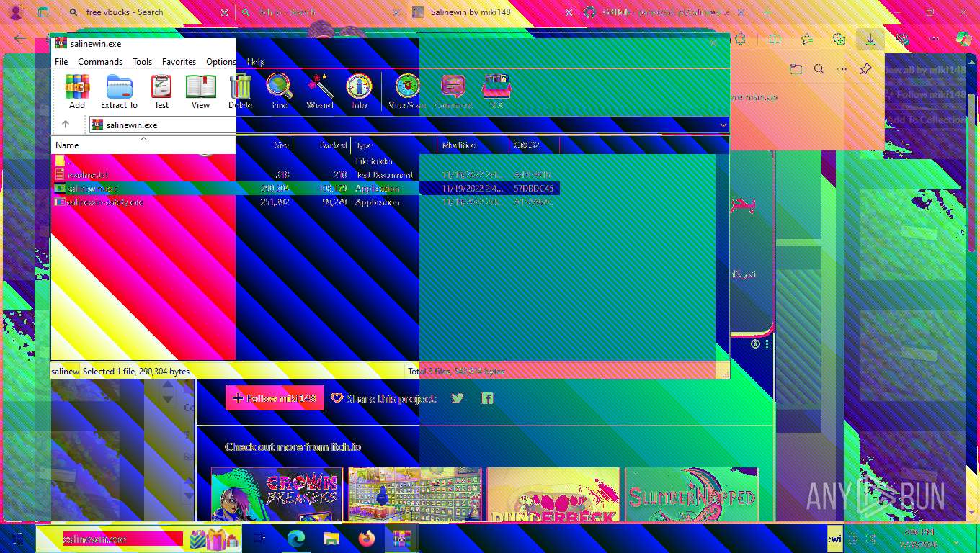Launch the Wizard wand icon
The width and height of the screenshot is (980, 553).
(x=319, y=91)
